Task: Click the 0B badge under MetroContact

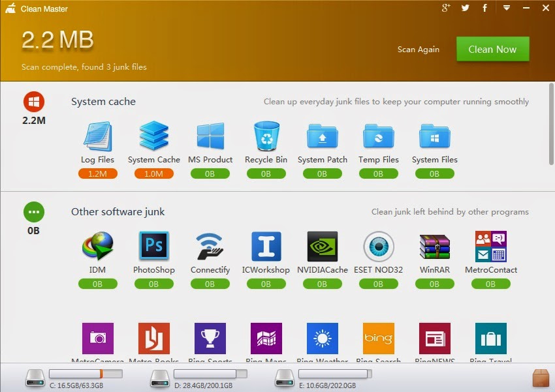Action: click(491, 284)
